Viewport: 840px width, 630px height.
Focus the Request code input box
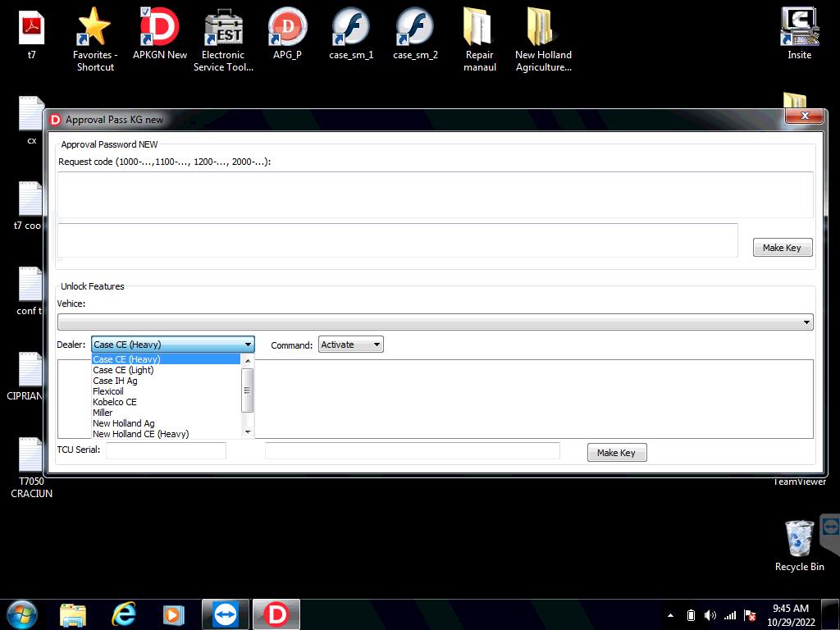pyautogui.click(x=435, y=194)
